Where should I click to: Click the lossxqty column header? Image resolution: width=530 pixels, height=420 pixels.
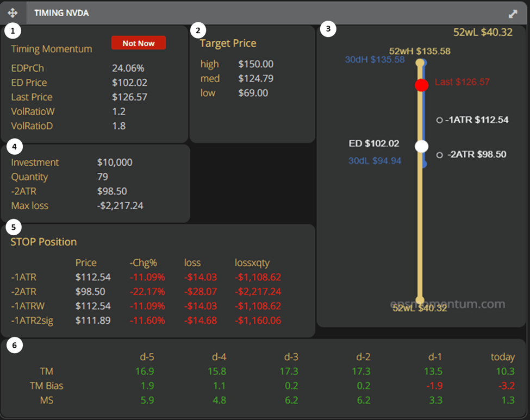tap(252, 263)
